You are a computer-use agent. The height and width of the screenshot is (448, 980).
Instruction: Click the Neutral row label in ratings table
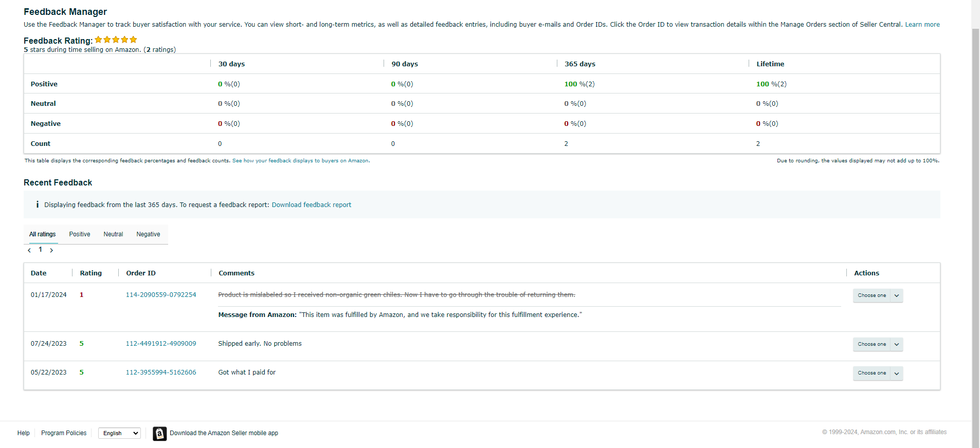(x=43, y=104)
